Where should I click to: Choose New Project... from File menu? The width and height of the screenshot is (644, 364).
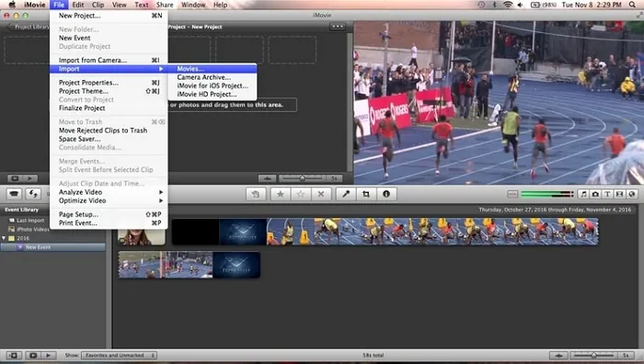click(109, 16)
